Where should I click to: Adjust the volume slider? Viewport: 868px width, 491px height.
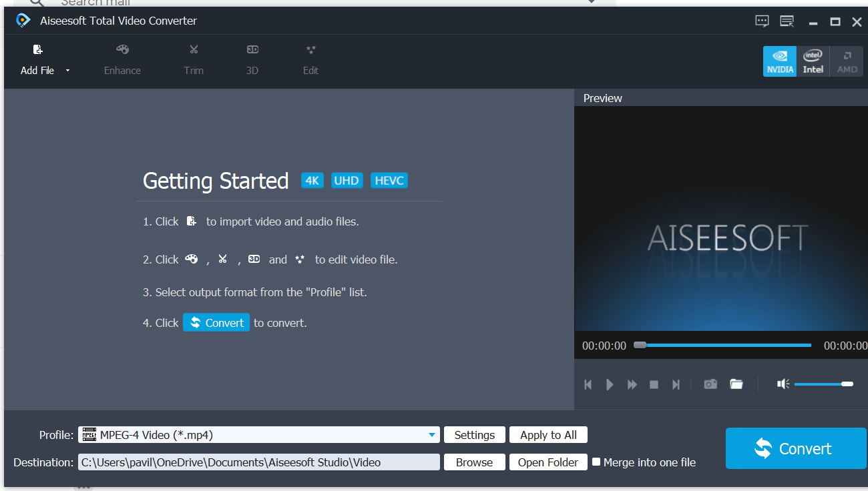coord(824,384)
